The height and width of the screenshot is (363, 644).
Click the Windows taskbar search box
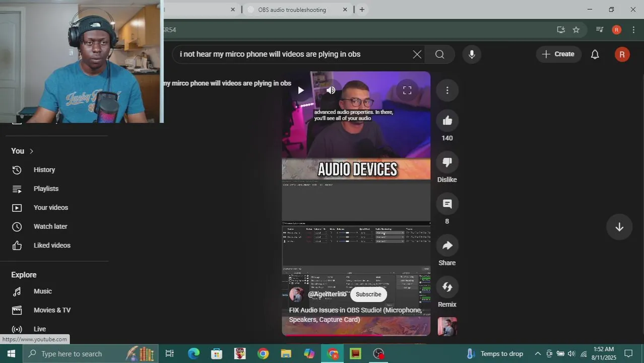click(91, 354)
